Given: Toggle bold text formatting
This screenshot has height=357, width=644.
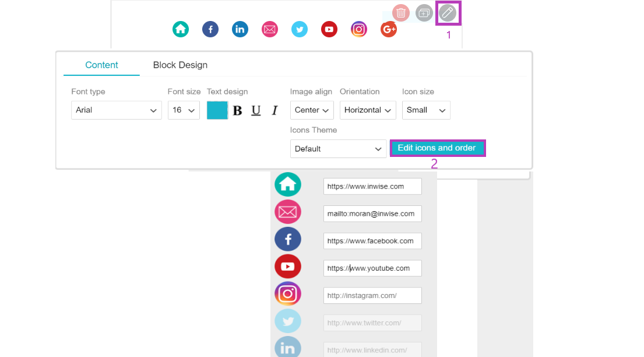Looking at the screenshot, I should coord(238,110).
